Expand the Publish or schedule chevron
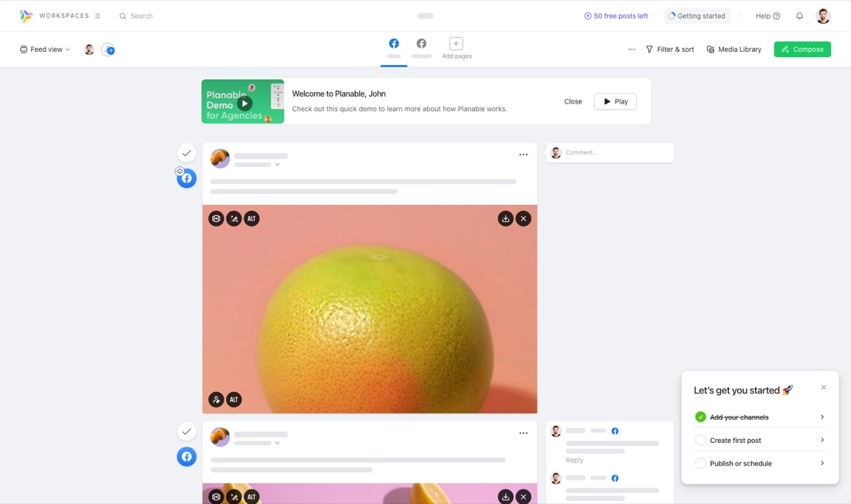The width and height of the screenshot is (851, 504). (x=822, y=463)
